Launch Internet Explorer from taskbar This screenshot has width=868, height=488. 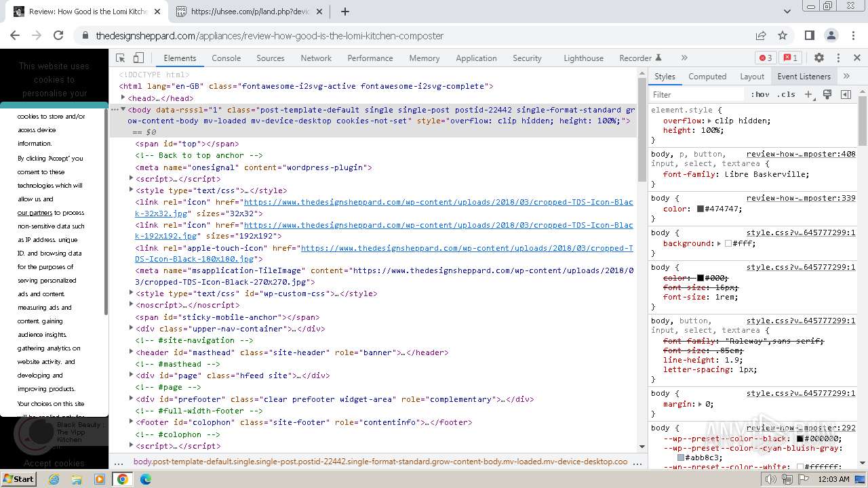pos(54,479)
